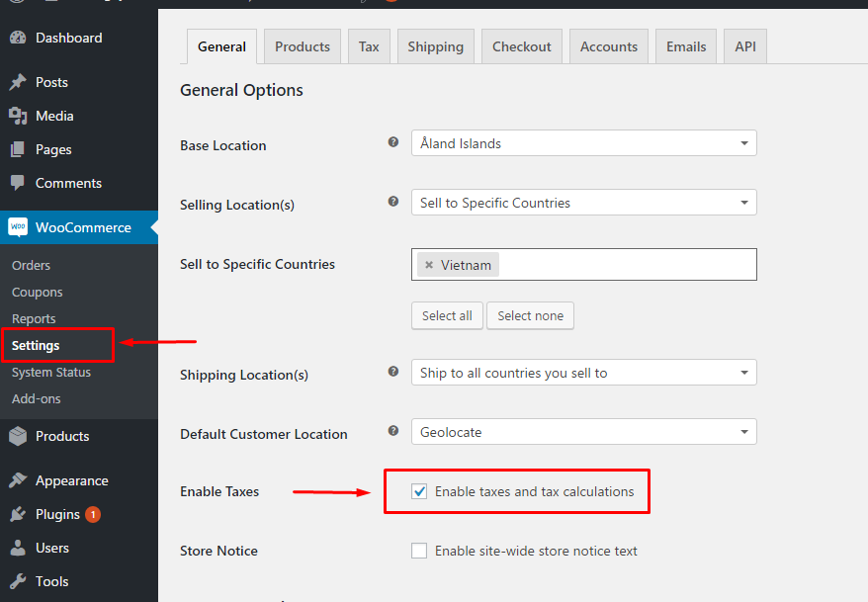This screenshot has height=602, width=868.
Task: Click help tooltip icon beside Base Location
Action: click(393, 143)
